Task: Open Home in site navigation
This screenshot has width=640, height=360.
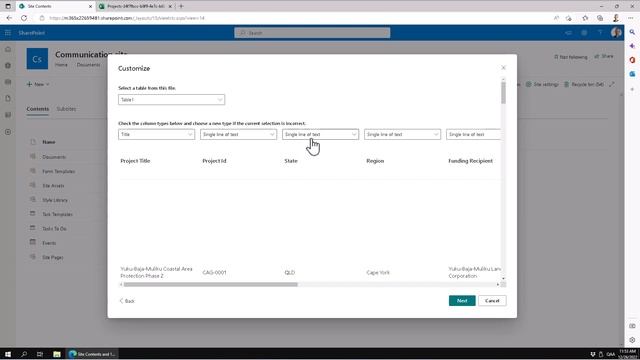Action: [61, 65]
